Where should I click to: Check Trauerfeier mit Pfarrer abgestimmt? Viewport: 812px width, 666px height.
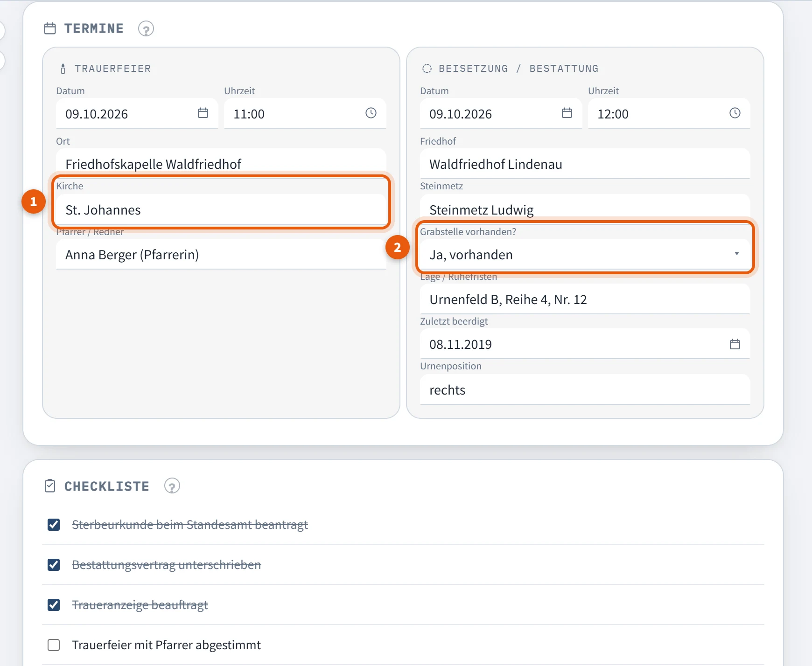coord(54,645)
